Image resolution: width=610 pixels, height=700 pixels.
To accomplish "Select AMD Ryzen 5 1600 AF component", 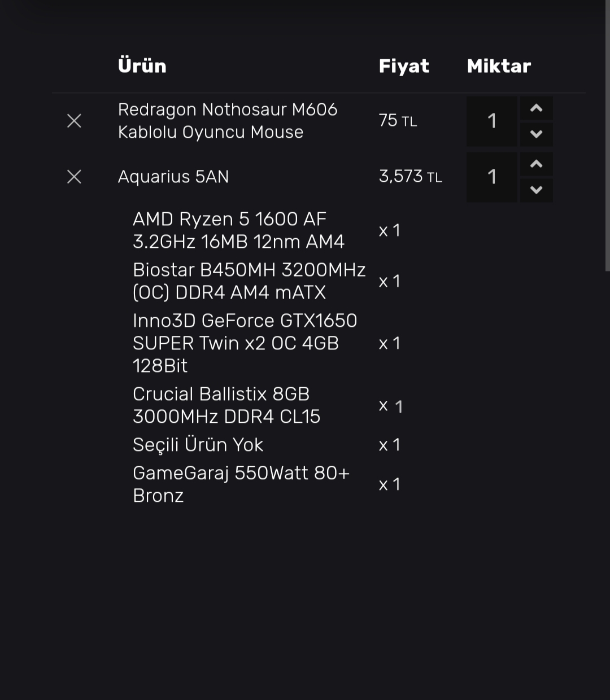I will (x=238, y=230).
